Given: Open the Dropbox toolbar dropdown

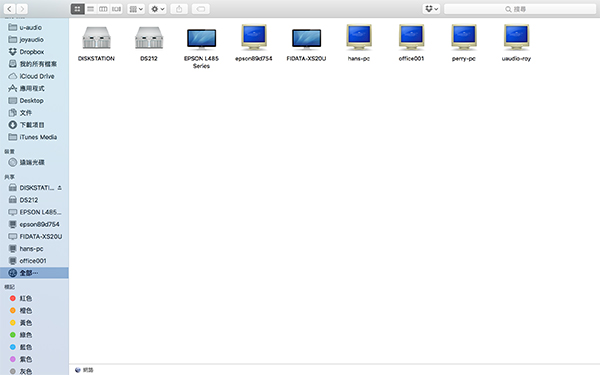Looking at the screenshot, I should coord(431,9).
